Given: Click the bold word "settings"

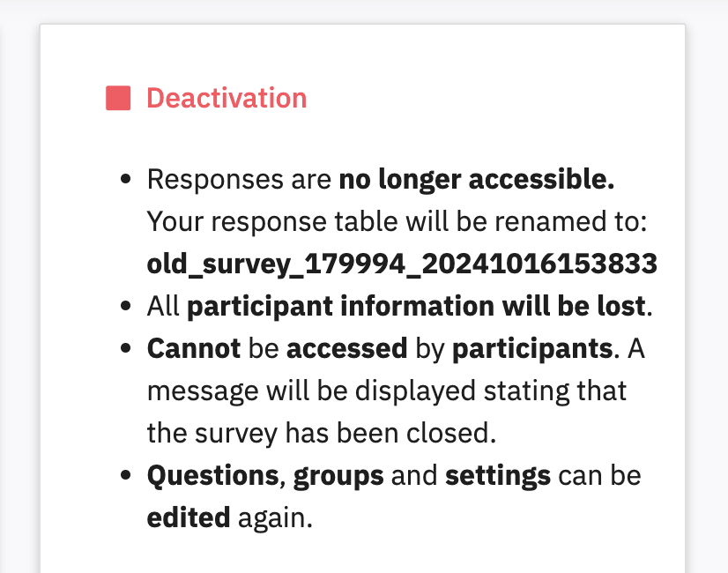Looking at the screenshot, I should 498,476.
